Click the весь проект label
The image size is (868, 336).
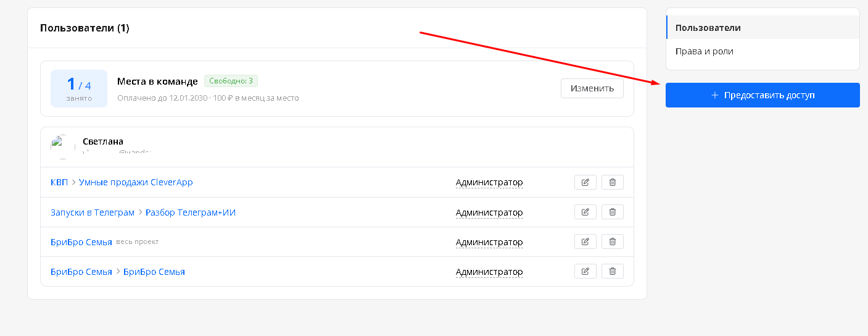[138, 241]
